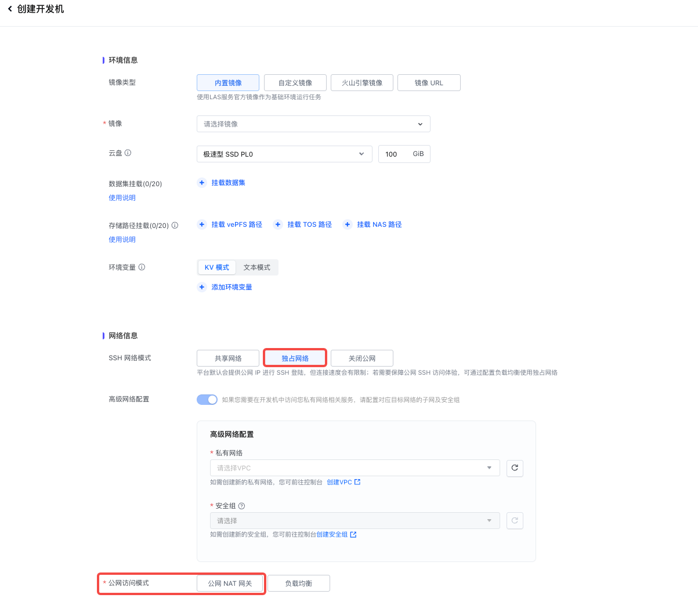Open the 请选择镜像 dropdown
This screenshot has width=698, height=616.
(313, 124)
